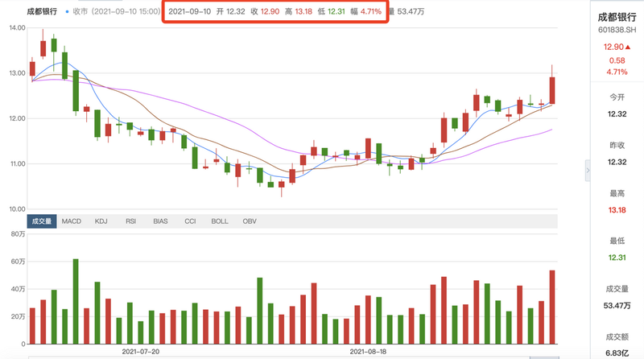Click 4.71% change in side panel
644x359 pixels.
coord(617,72)
